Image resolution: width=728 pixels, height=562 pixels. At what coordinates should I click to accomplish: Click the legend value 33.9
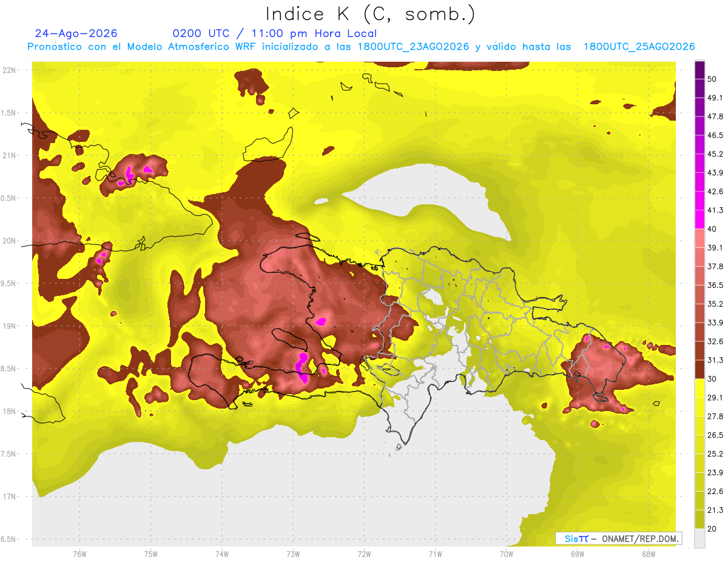[716, 323]
